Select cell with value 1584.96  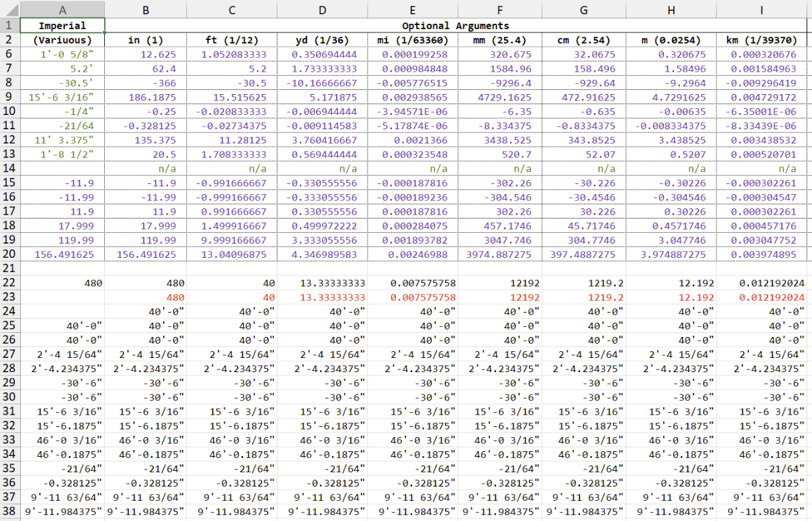tap(499, 68)
